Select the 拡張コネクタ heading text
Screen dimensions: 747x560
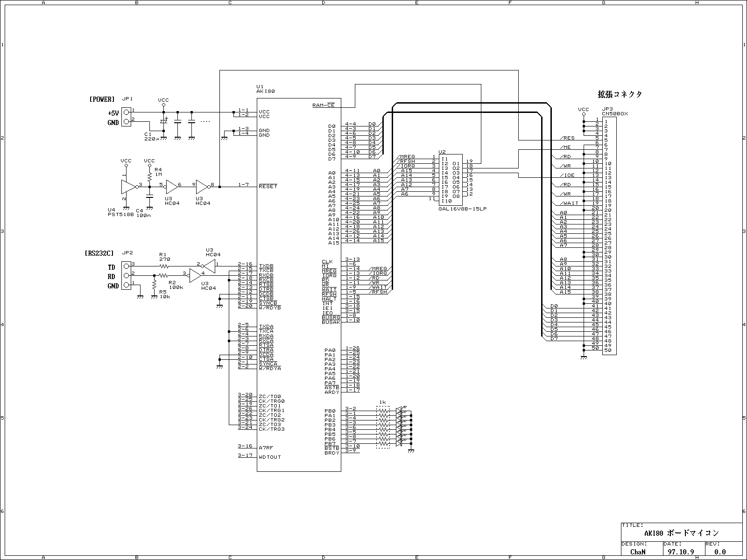click(x=620, y=95)
